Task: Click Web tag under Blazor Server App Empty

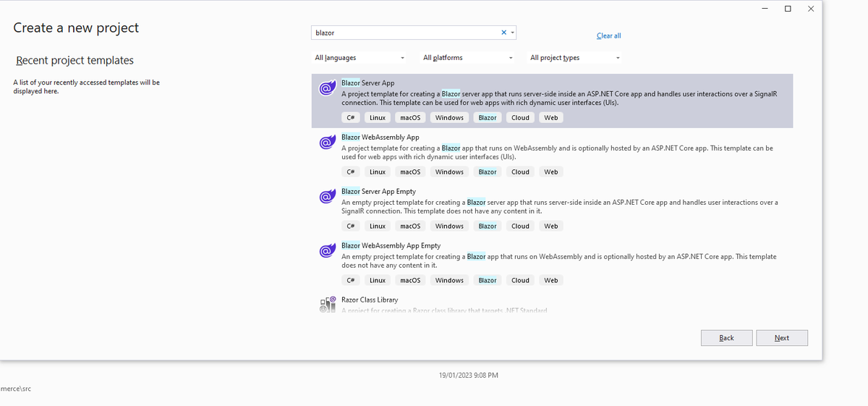Action: pyautogui.click(x=551, y=226)
